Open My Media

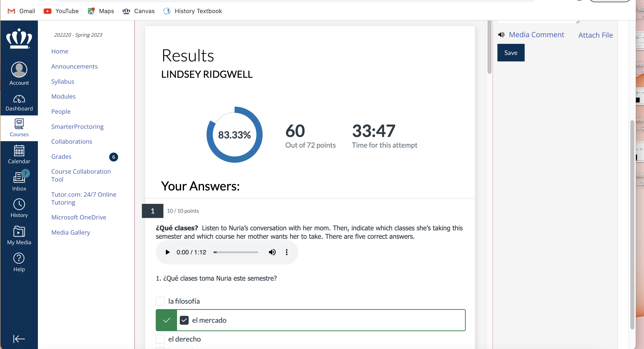click(x=19, y=235)
